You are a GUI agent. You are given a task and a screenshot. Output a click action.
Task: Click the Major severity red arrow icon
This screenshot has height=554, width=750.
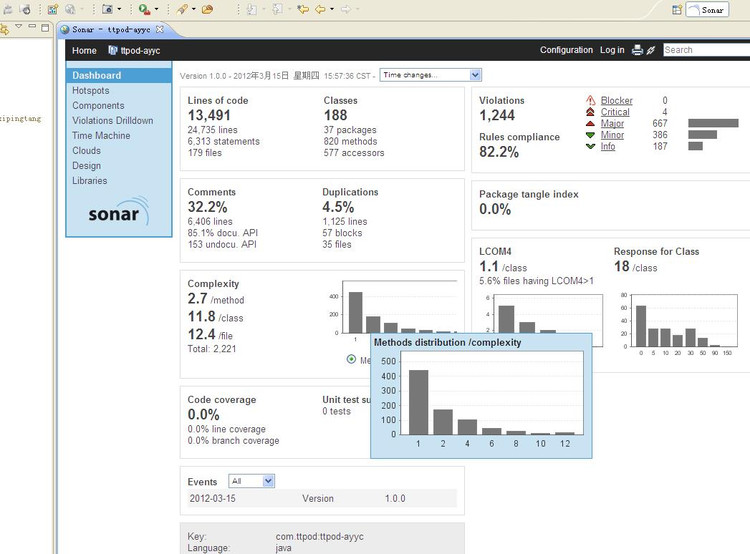pyautogui.click(x=590, y=123)
